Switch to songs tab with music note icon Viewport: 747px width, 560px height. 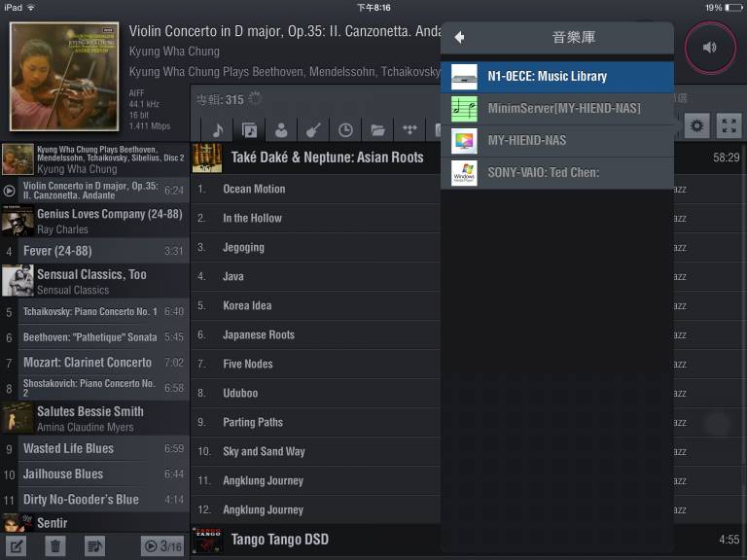[218, 129]
